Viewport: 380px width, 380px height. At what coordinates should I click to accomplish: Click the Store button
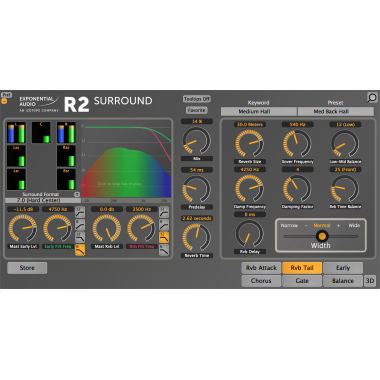tap(27, 268)
